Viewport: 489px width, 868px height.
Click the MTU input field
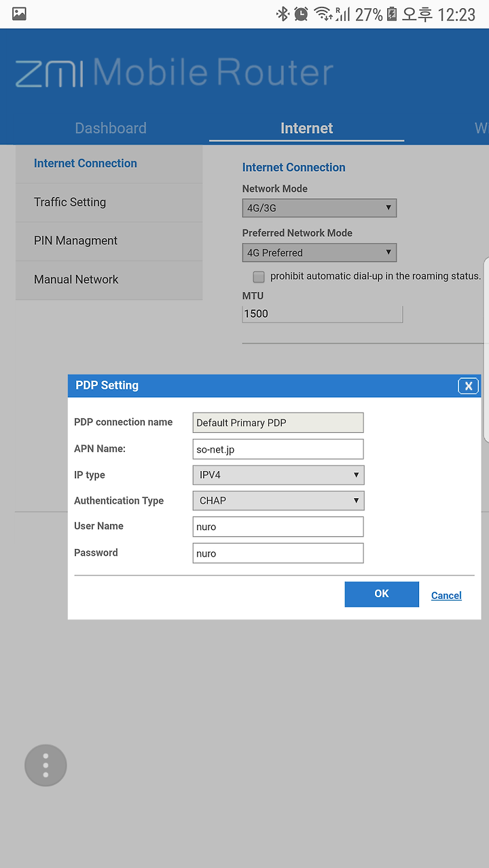tap(323, 314)
